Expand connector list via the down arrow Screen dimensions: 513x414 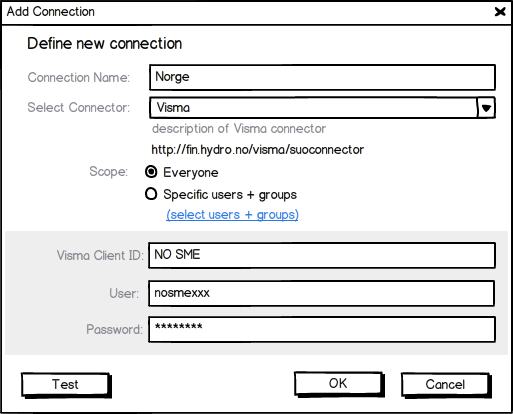point(486,108)
